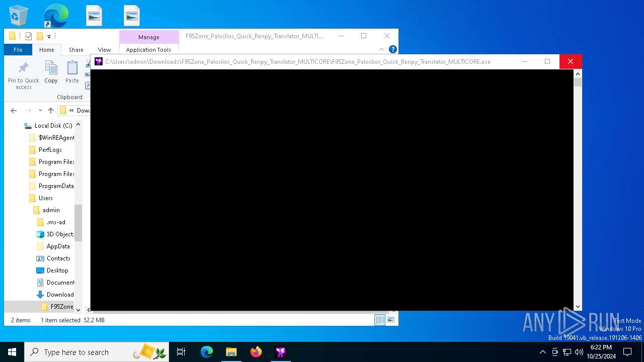644x362 pixels.
Task: Select Desktop in the navigation tree
Action: click(x=57, y=270)
